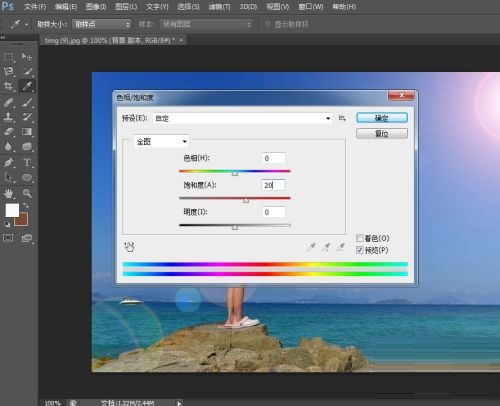Choose the Horizontal Type tool
The width and height of the screenshot is (500, 406).
27,163
